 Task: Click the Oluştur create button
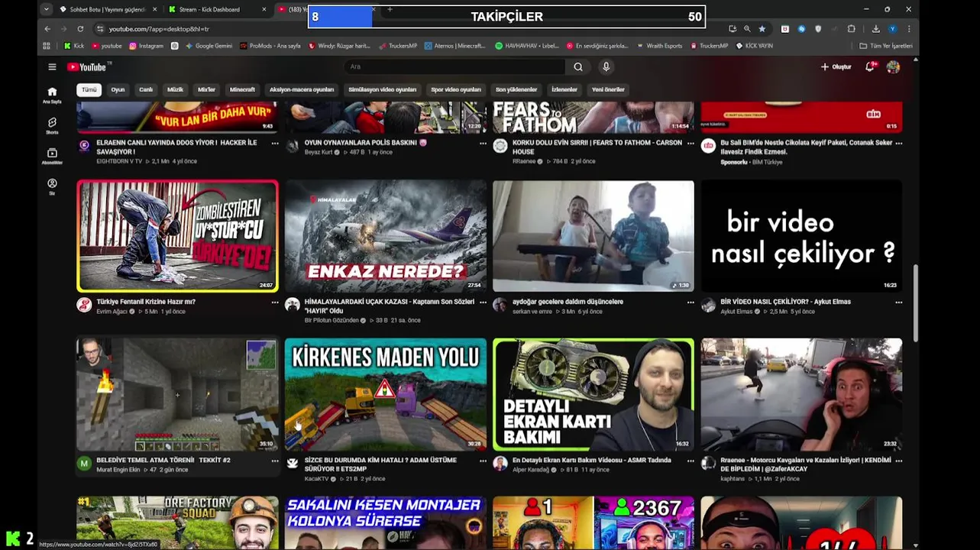pyautogui.click(x=836, y=67)
